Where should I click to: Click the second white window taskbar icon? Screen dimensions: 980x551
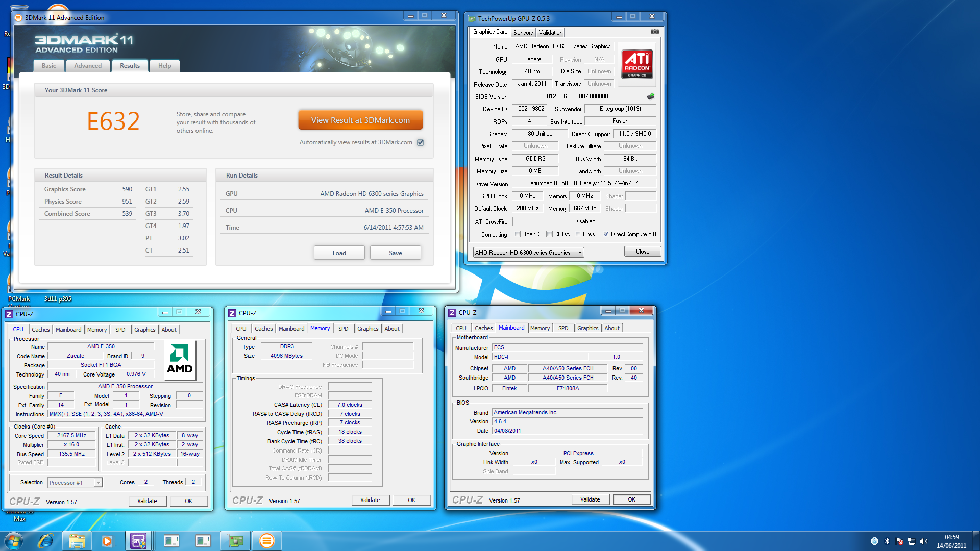[x=203, y=541]
